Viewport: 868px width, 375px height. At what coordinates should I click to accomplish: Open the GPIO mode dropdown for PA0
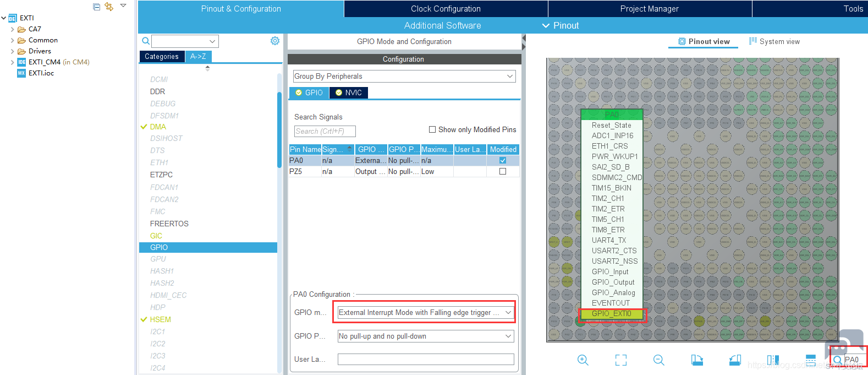425,312
